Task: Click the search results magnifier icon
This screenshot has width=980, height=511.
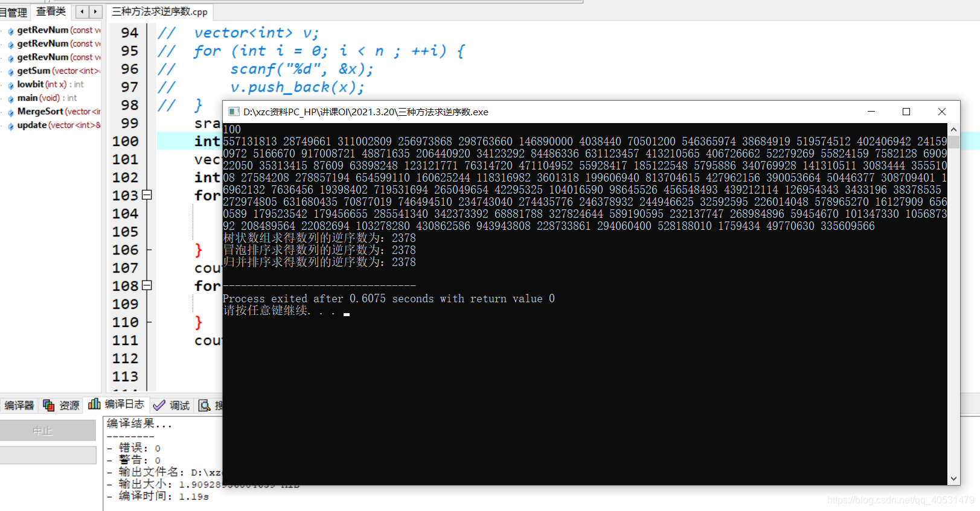Action: point(205,405)
